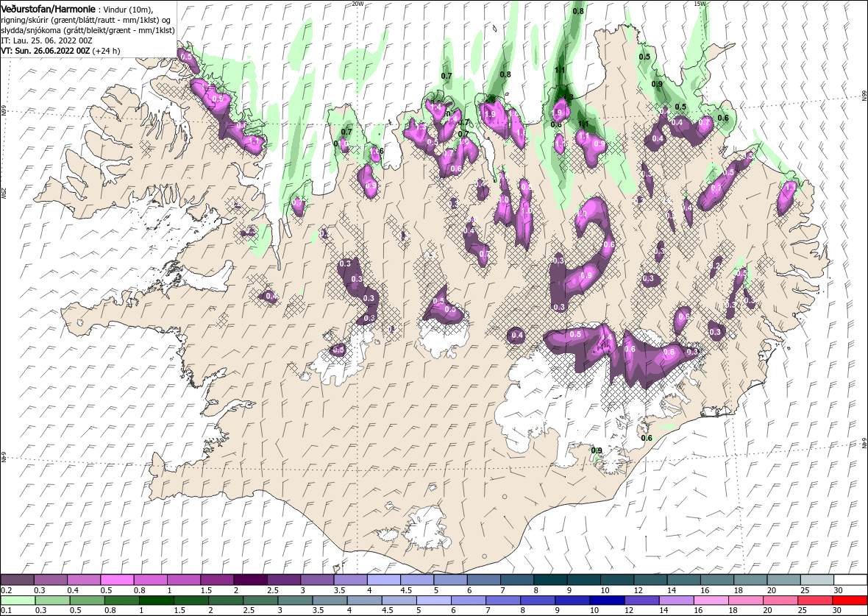Screen dimensions: 868x616
Task: Click the bright pink 0.5–0.8 swatch in the top legend row
Action: (117, 580)
